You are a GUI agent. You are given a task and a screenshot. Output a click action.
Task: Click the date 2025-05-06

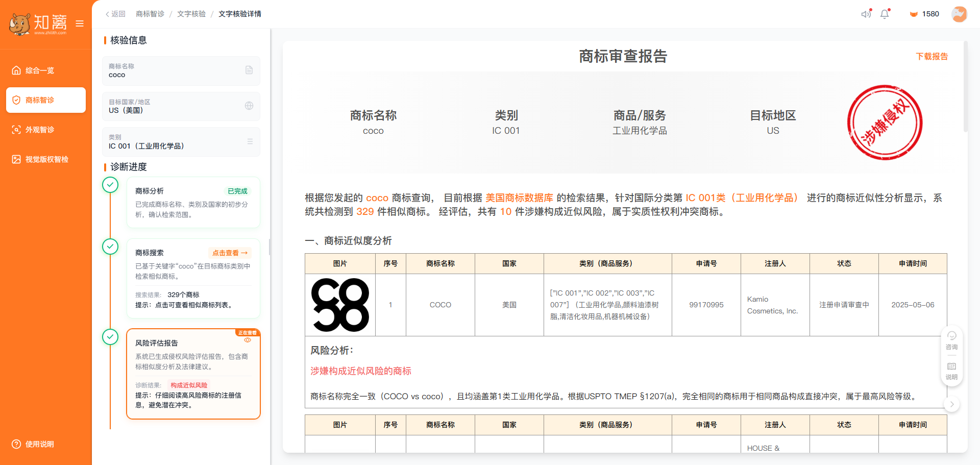[x=913, y=305]
